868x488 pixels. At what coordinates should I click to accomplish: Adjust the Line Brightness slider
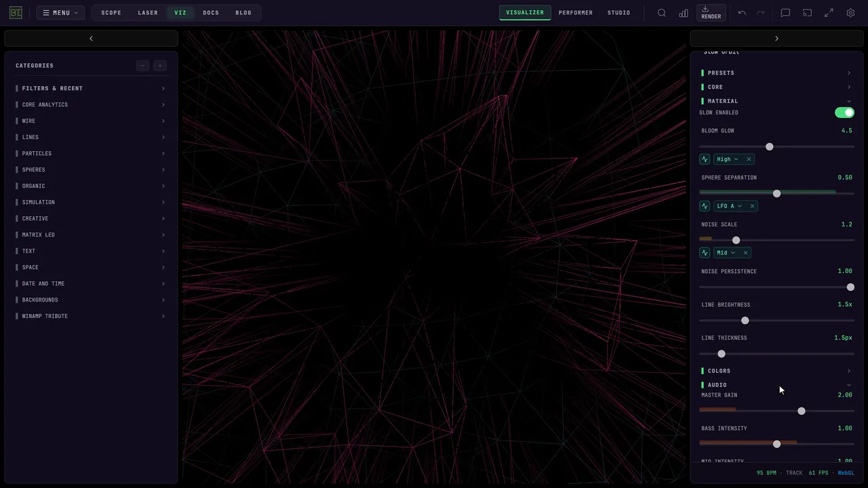[776, 320]
